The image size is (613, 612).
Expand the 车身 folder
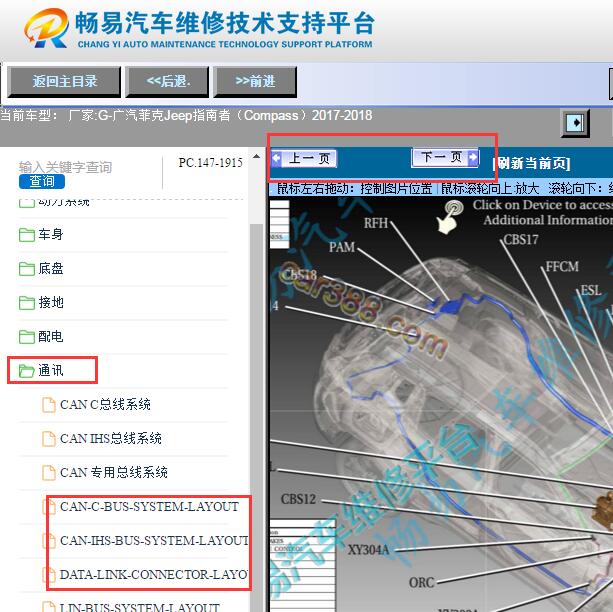[x=51, y=235]
